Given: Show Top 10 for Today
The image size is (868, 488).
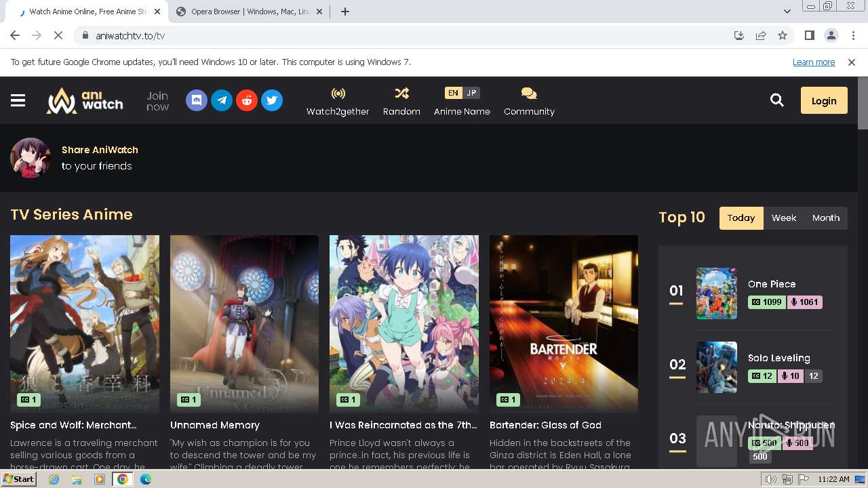Looking at the screenshot, I should pos(741,218).
